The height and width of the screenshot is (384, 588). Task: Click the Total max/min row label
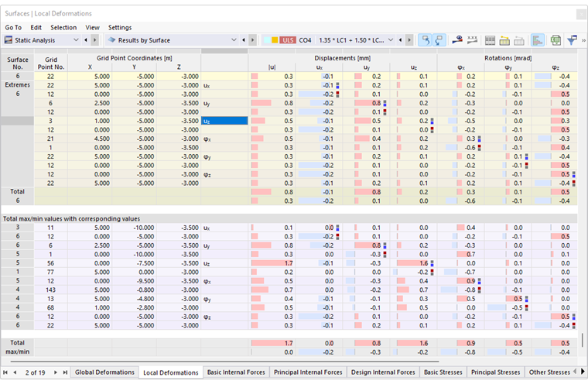(17, 347)
